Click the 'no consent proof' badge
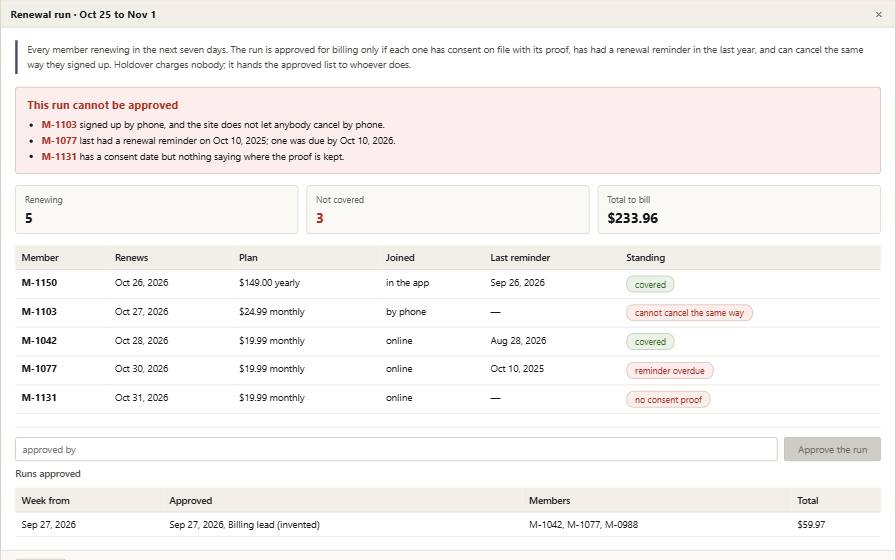This screenshot has width=896, height=560. pos(668,400)
